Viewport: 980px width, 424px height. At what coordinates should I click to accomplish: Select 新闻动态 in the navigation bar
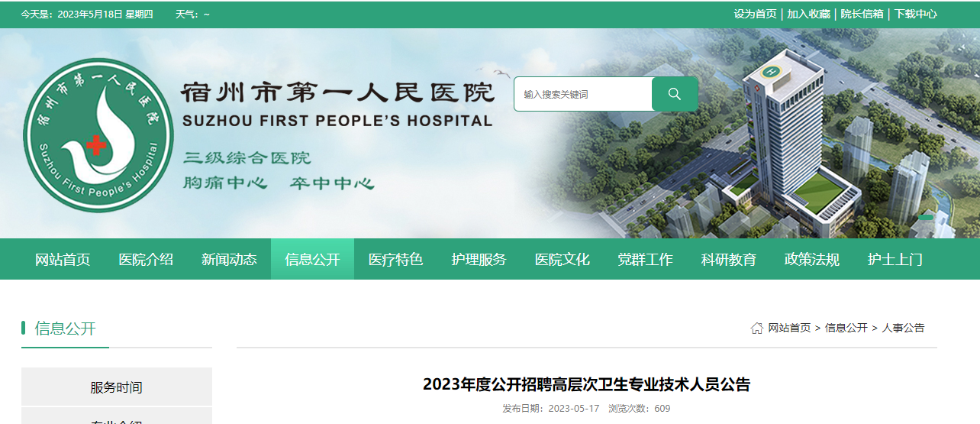(x=229, y=259)
